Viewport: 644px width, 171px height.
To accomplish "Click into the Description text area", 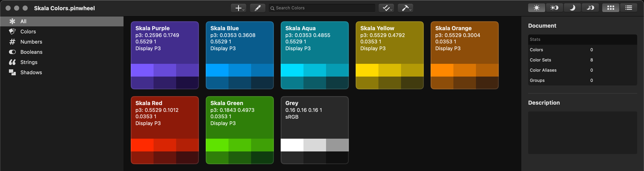I will [x=582, y=133].
